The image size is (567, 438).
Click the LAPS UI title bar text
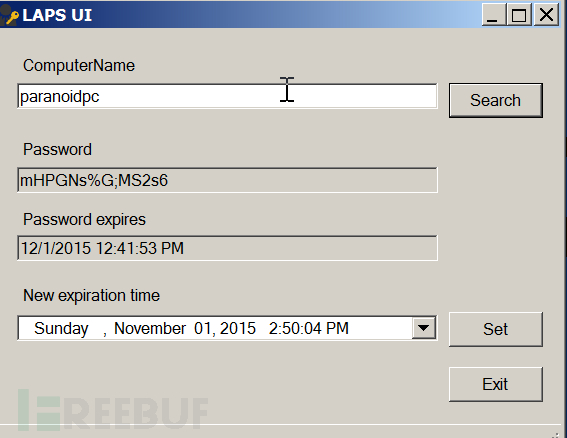point(57,15)
